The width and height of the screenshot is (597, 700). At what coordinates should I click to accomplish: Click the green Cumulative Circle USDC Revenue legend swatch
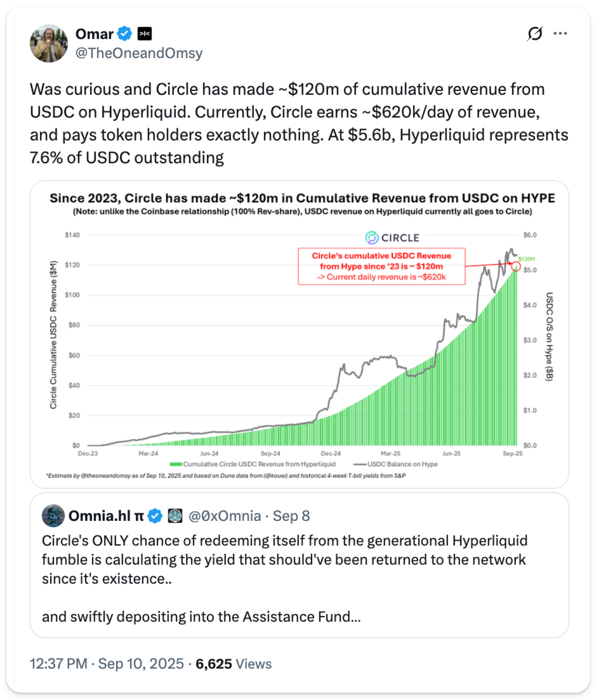(x=176, y=464)
